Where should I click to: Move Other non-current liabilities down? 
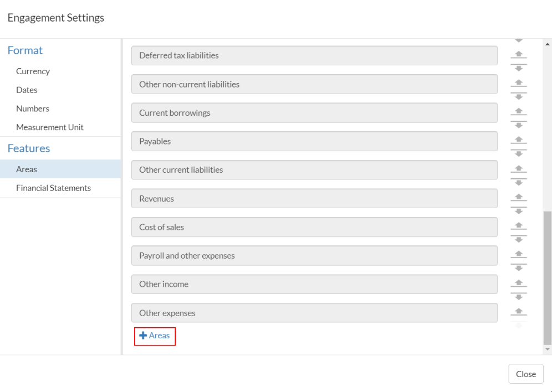pos(518,97)
